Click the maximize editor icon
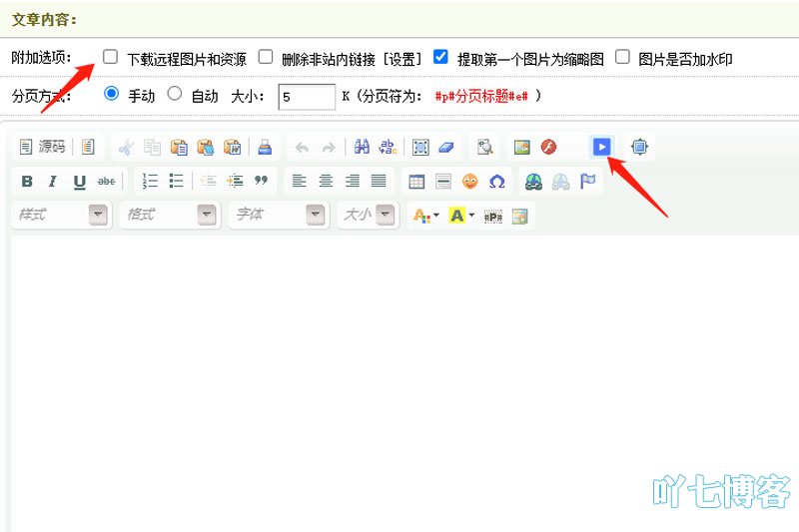This screenshot has height=532, width=799. pyautogui.click(x=639, y=147)
